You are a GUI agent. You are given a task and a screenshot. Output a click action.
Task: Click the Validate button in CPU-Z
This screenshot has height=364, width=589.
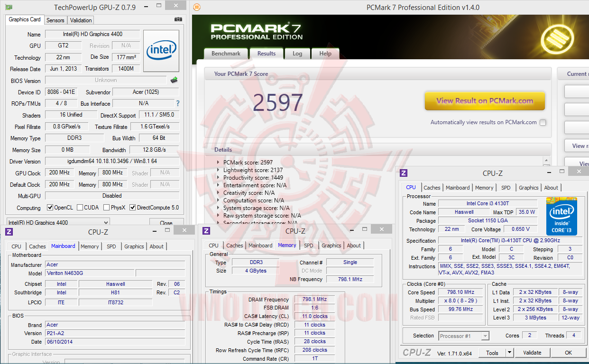pyautogui.click(x=532, y=353)
